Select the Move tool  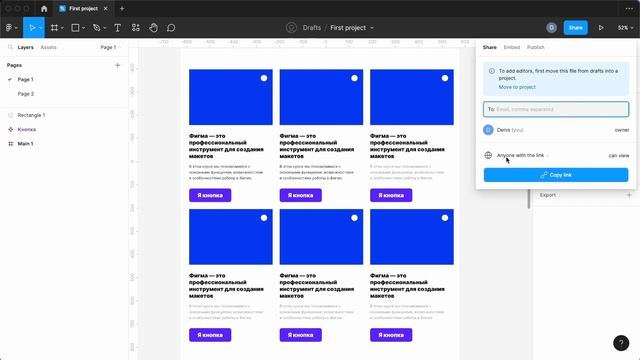tap(32, 28)
